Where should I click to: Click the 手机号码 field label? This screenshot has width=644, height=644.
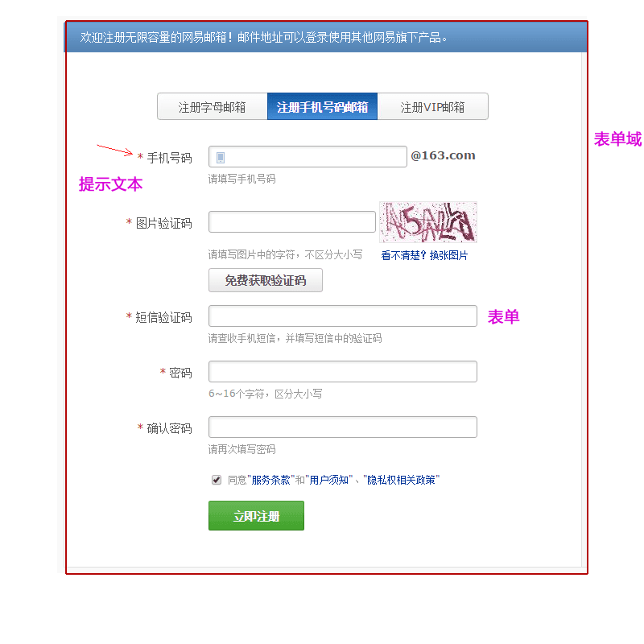169,158
